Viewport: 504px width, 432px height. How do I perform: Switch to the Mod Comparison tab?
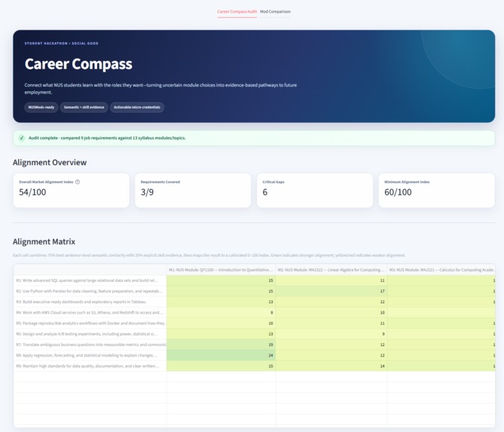click(275, 11)
